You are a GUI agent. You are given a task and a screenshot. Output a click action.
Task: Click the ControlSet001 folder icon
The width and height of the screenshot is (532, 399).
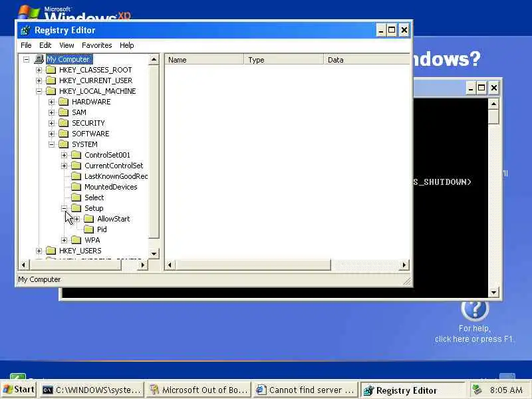click(76, 155)
